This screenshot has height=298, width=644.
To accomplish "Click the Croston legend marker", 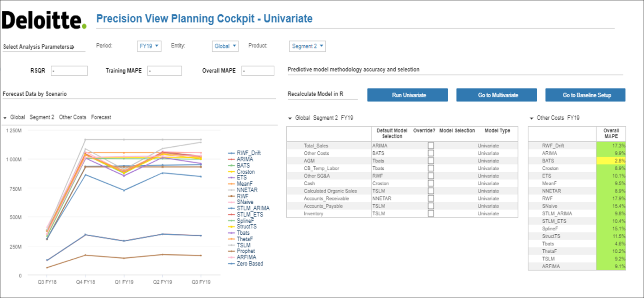I will tap(231, 172).
